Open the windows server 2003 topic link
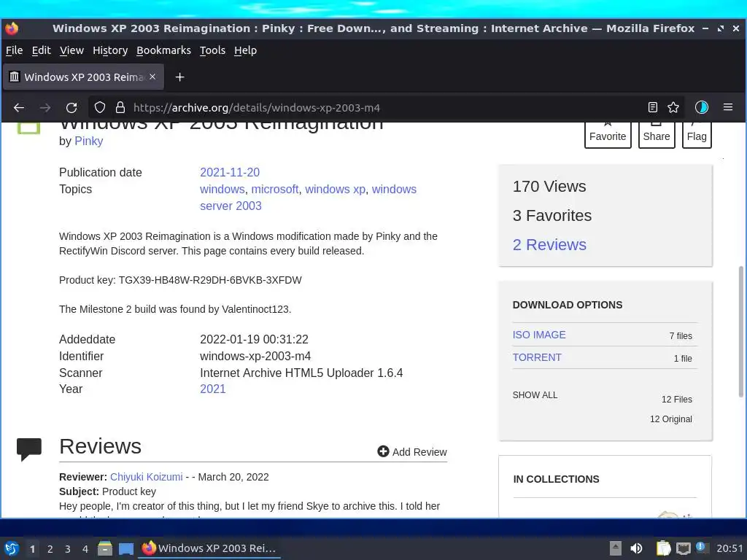 [308, 198]
